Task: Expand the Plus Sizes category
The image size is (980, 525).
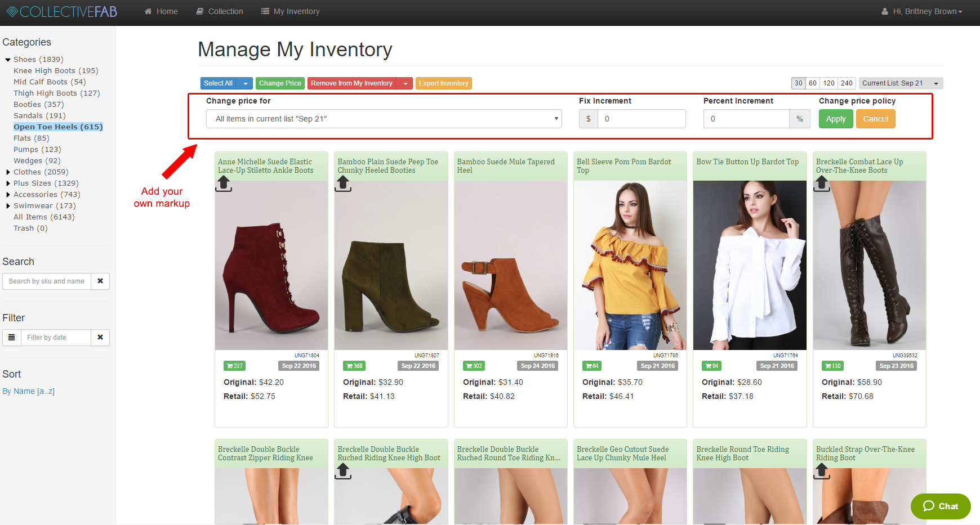Action: (8, 183)
